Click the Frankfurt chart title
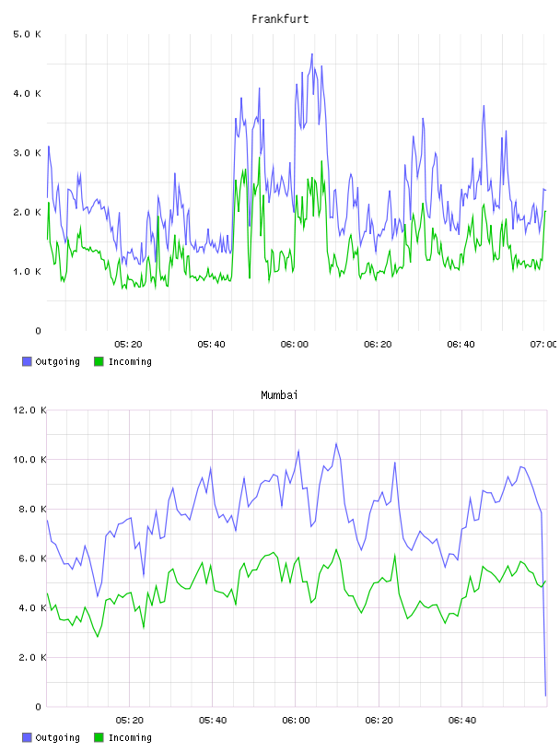 point(280,19)
